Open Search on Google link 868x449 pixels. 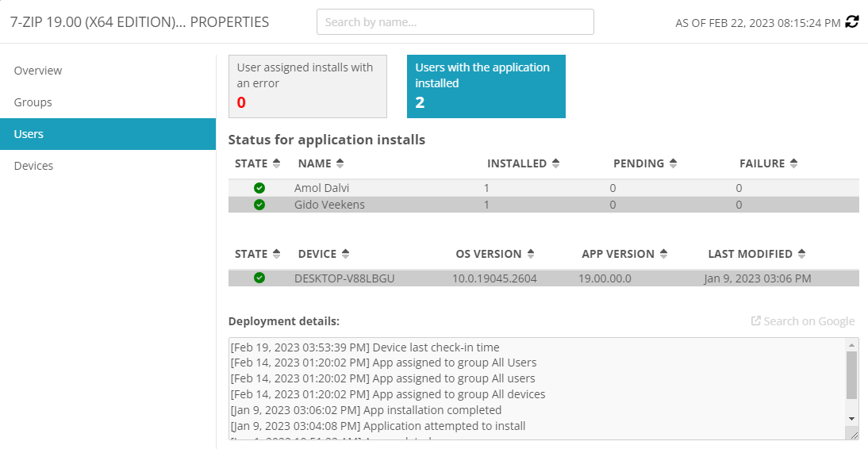click(x=803, y=321)
